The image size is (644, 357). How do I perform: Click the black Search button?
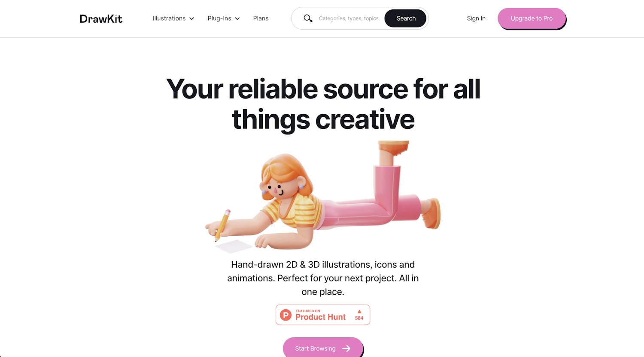(x=406, y=18)
